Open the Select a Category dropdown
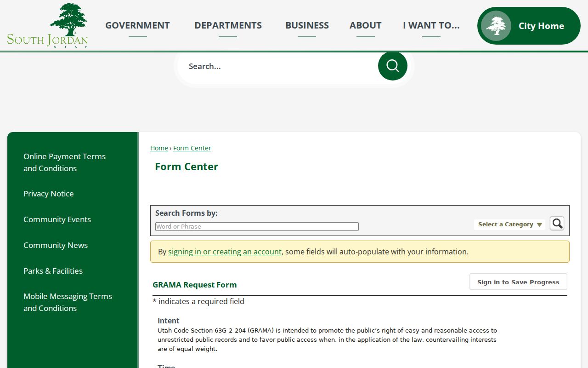The height and width of the screenshot is (368, 588). pyautogui.click(x=510, y=224)
